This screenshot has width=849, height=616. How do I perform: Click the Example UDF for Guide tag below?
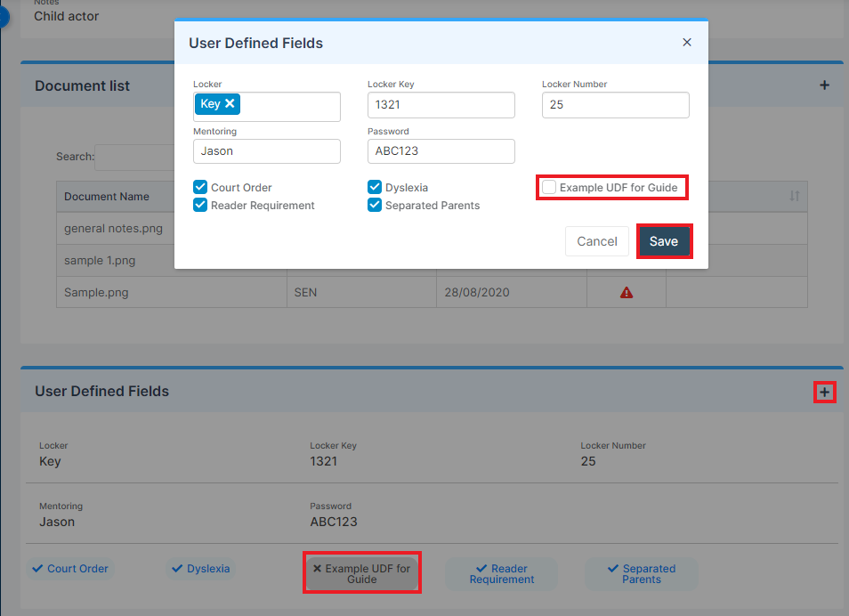pos(361,574)
